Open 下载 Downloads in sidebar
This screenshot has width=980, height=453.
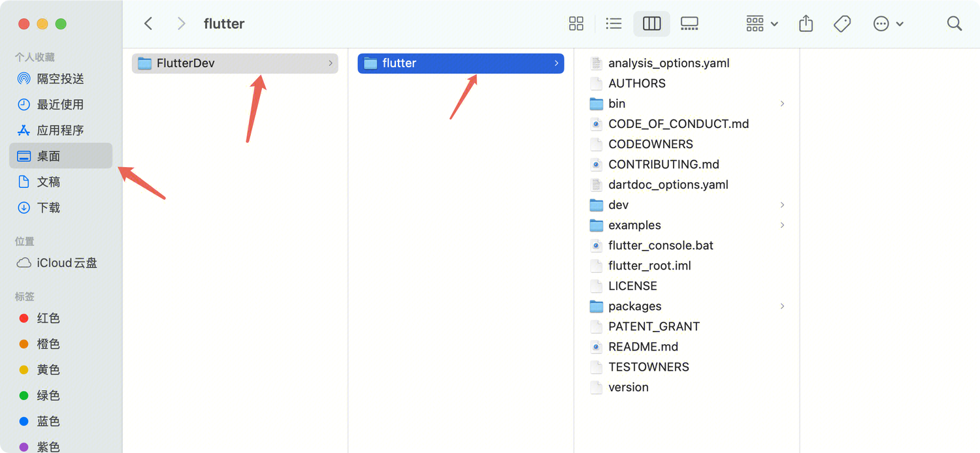coord(48,208)
